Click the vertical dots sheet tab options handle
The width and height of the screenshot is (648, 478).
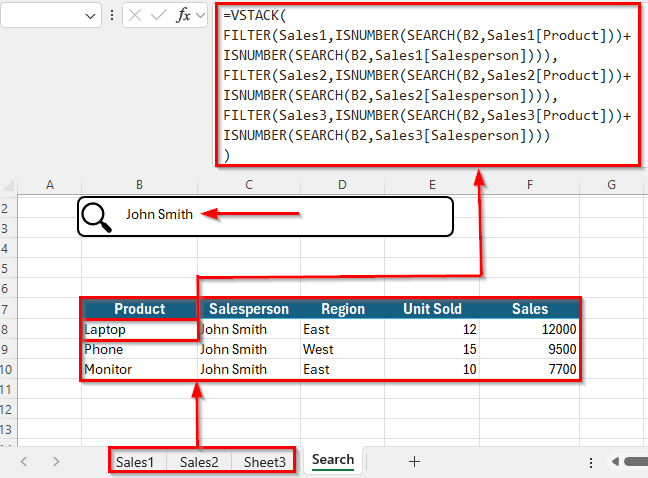click(x=591, y=462)
